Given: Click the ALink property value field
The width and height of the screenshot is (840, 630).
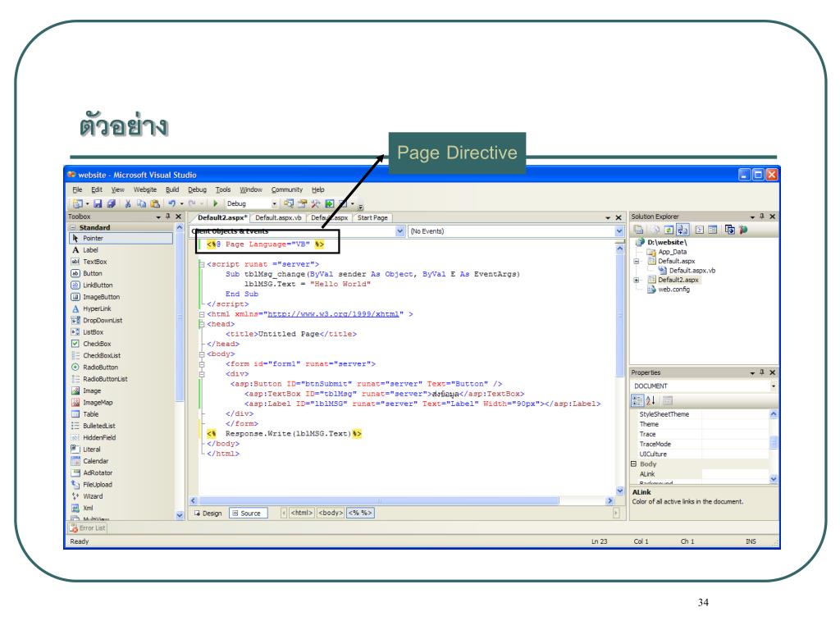Looking at the screenshot, I should tap(735, 474).
